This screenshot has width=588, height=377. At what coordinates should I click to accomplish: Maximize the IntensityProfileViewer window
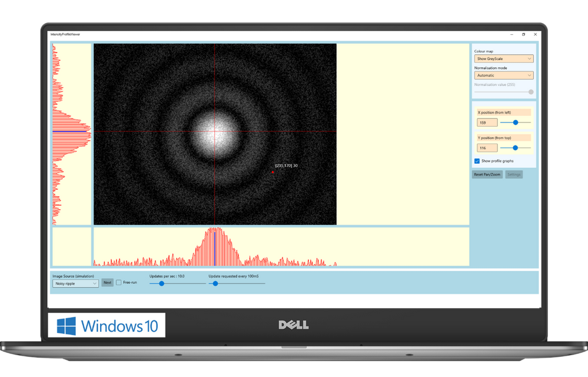pyautogui.click(x=523, y=34)
